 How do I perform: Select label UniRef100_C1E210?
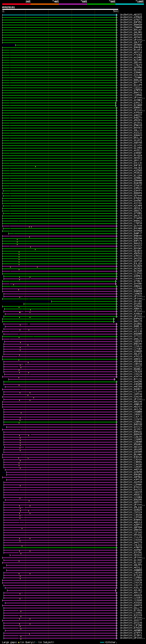click(x=131, y=87)
